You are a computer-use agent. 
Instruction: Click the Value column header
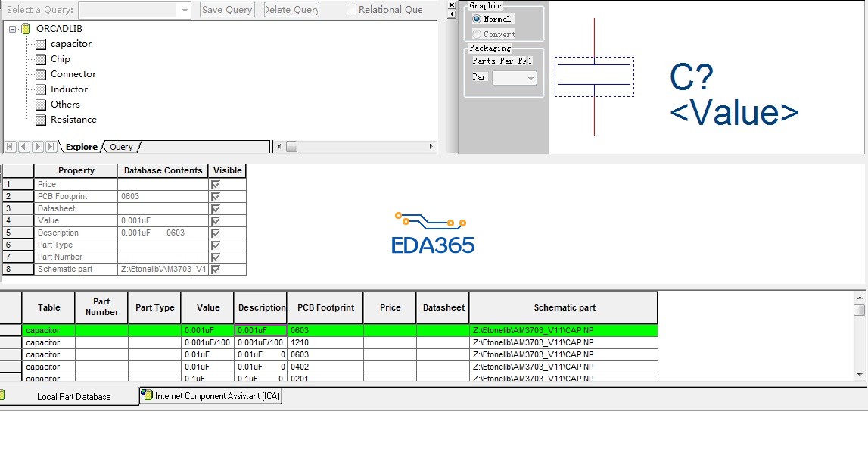pos(207,307)
